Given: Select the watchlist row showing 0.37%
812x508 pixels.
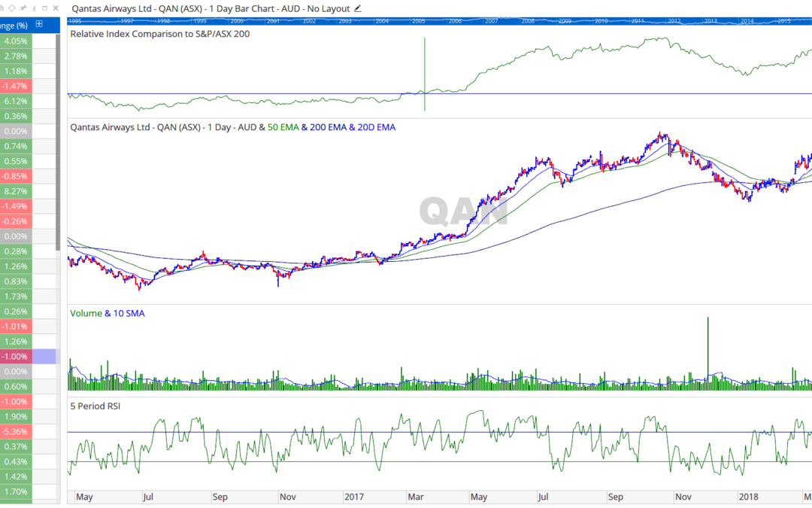Looking at the screenshot, I should 28,447.
